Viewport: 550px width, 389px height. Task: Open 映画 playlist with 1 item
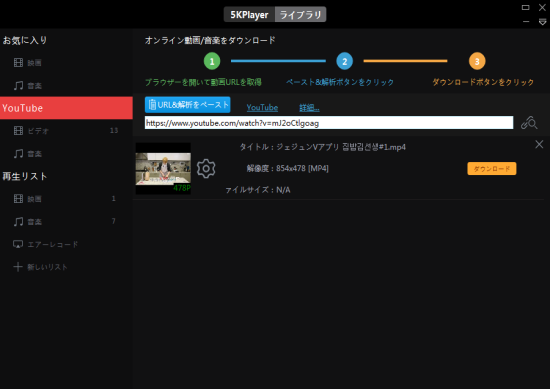pos(66,199)
